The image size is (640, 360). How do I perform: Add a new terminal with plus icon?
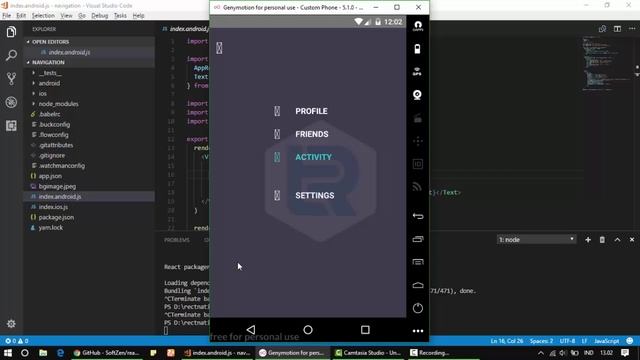coord(588,240)
